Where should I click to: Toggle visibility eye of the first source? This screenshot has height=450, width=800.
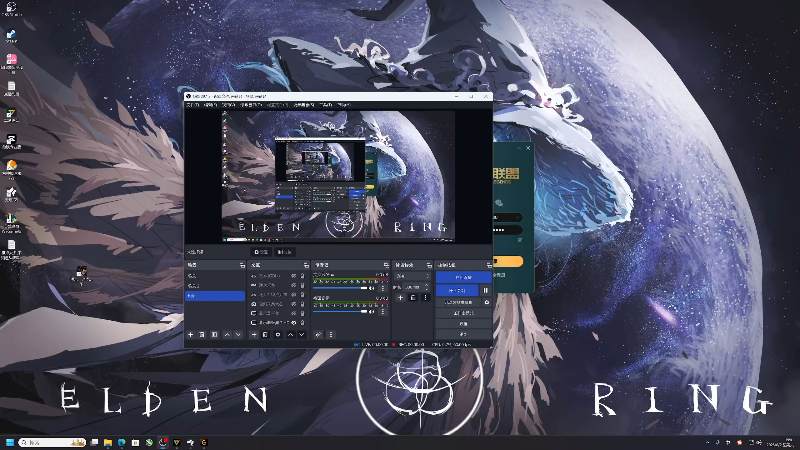[x=294, y=276]
